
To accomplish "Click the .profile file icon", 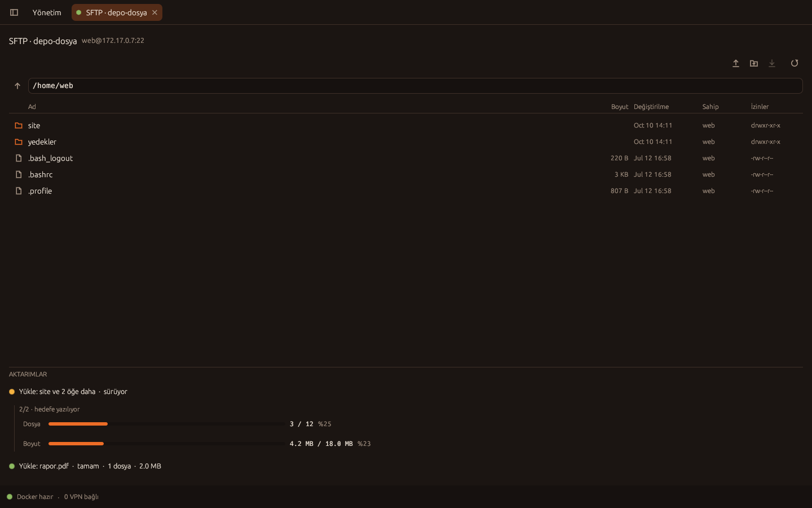I will coord(19,191).
